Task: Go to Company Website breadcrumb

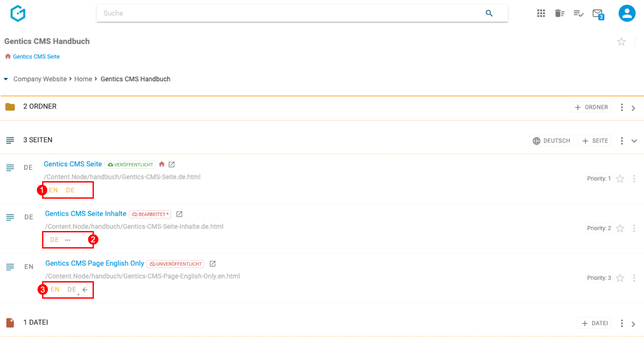Action: pyautogui.click(x=40, y=79)
